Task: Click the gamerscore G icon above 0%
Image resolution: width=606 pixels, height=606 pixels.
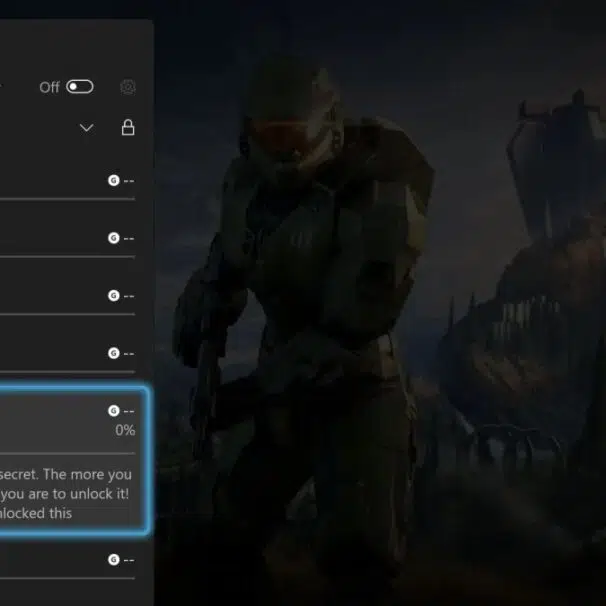Action: point(114,410)
